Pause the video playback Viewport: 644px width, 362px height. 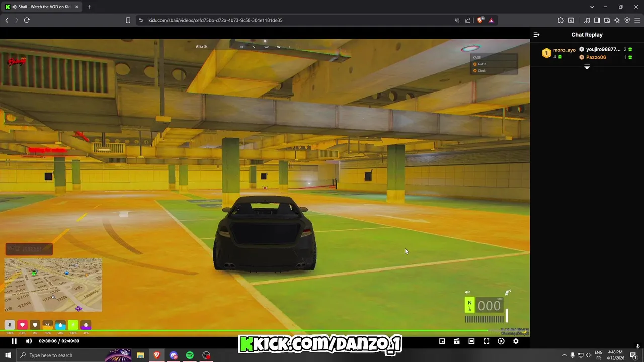coord(14,341)
